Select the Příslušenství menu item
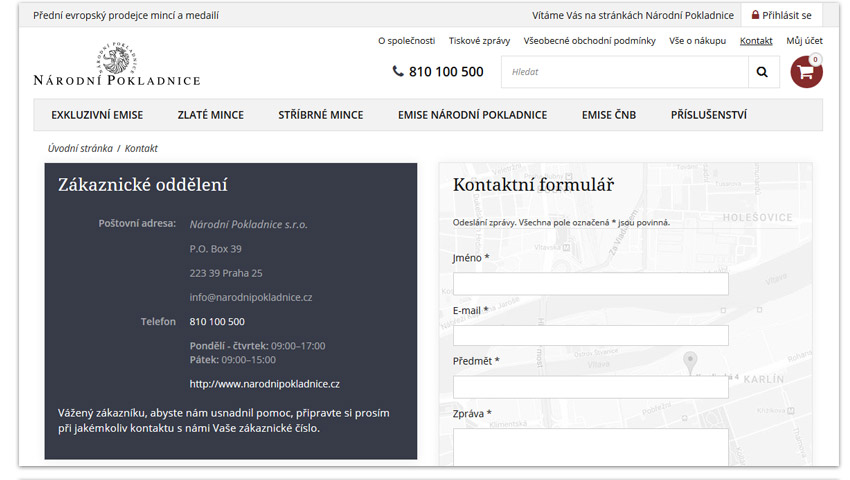Screen dimensions: 850x480 coord(709,115)
